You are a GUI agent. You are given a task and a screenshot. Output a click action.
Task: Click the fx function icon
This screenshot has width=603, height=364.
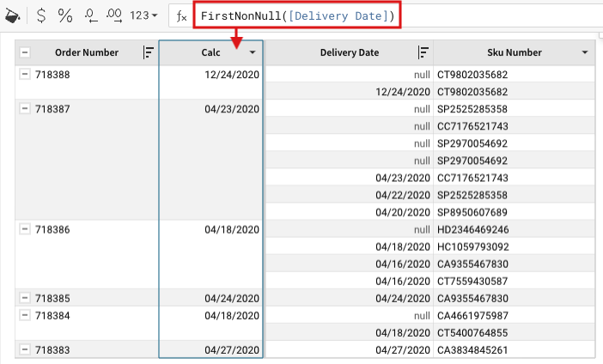pos(181,15)
